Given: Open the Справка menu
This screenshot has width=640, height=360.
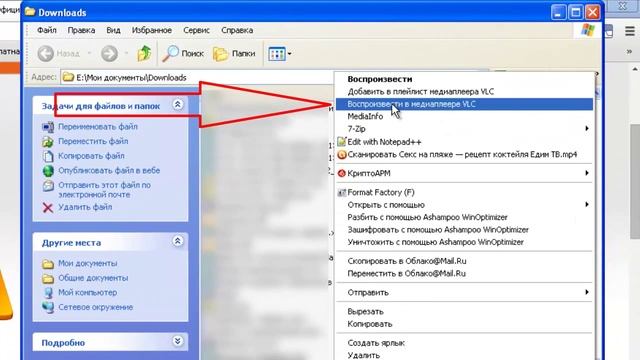Looking at the screenshot, I should pos(237,30).
